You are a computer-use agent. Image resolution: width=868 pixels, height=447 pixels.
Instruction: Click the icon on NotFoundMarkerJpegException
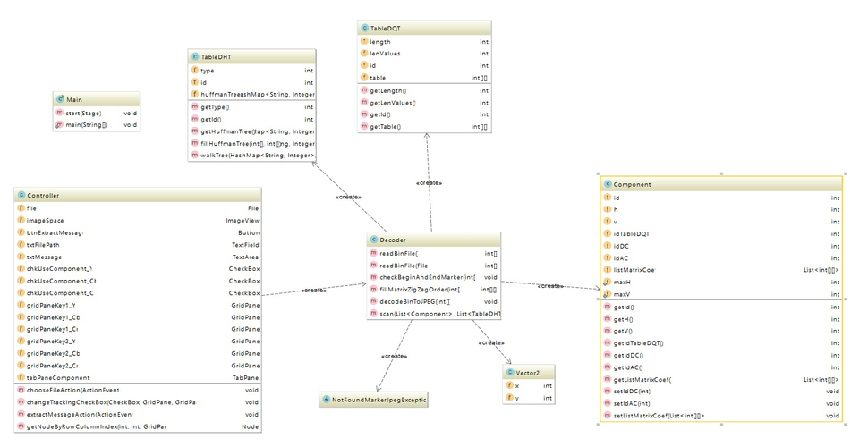(326, 400)
